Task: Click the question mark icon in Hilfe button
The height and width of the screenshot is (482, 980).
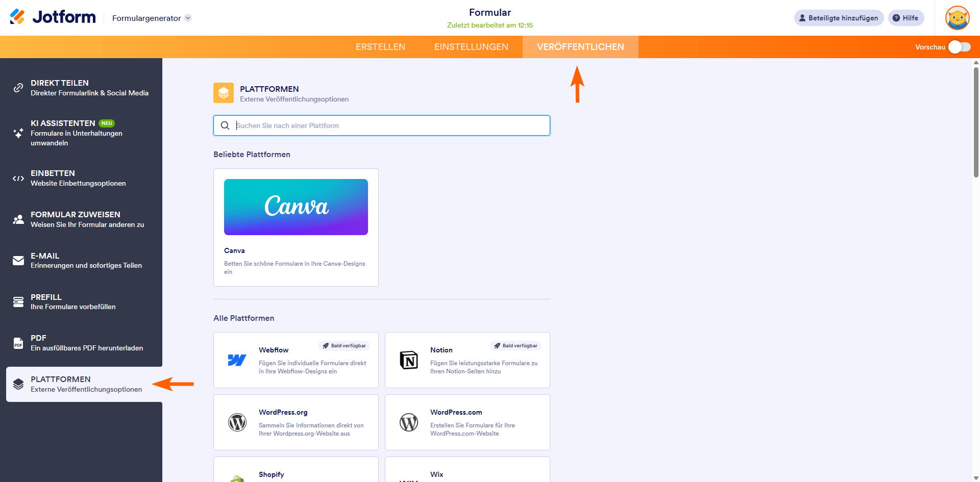Action: click(896, 18)
